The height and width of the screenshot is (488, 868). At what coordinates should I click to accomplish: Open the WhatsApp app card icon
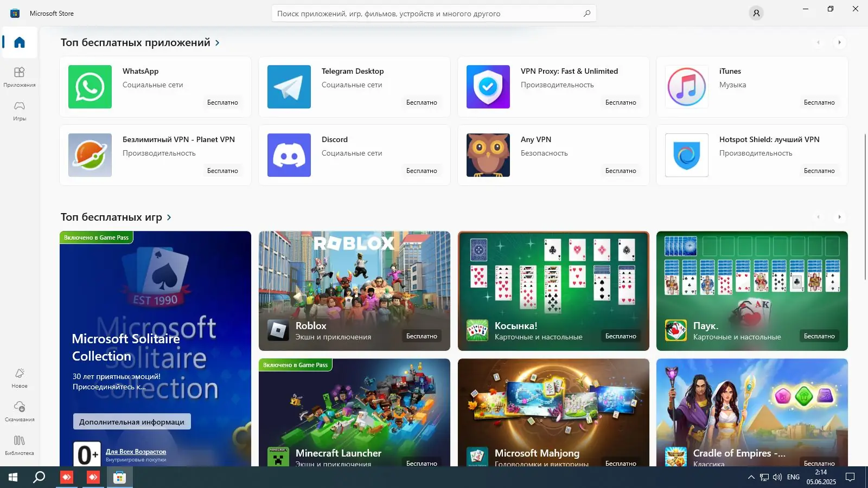pos(90,87)
